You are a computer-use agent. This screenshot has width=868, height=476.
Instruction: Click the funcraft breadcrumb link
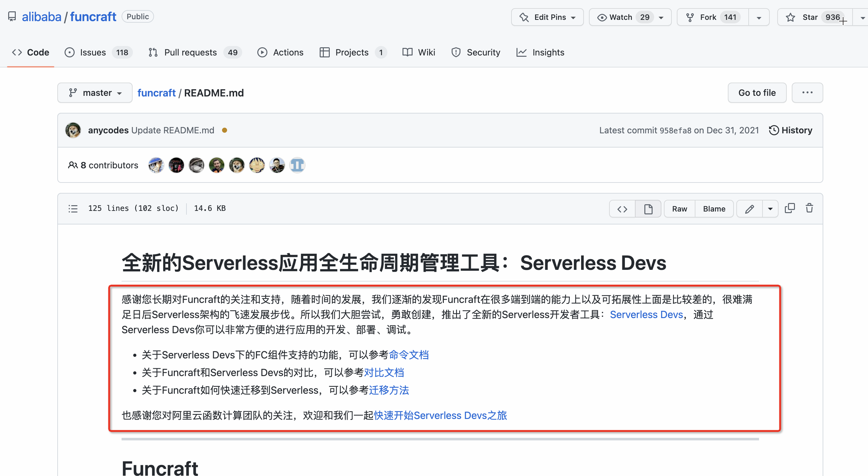point(156,93)
